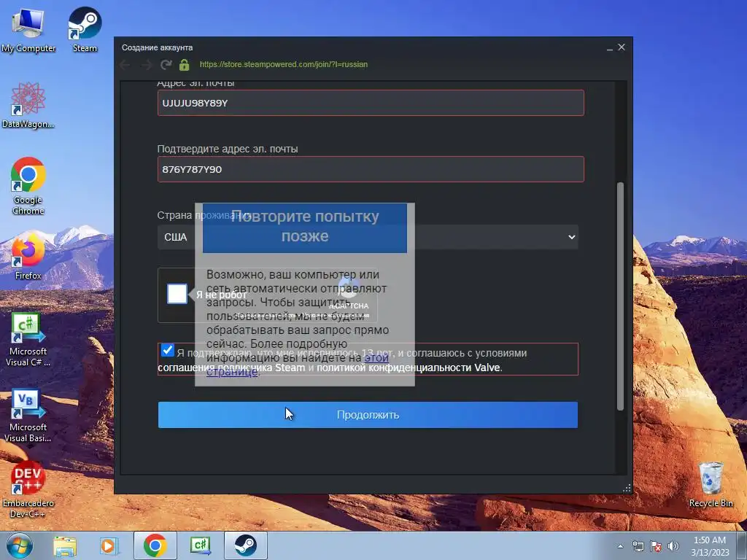Viewport: 747px width, 560px height.
Task: Minimize the Steam account creation window
Action: pos(609,47)
